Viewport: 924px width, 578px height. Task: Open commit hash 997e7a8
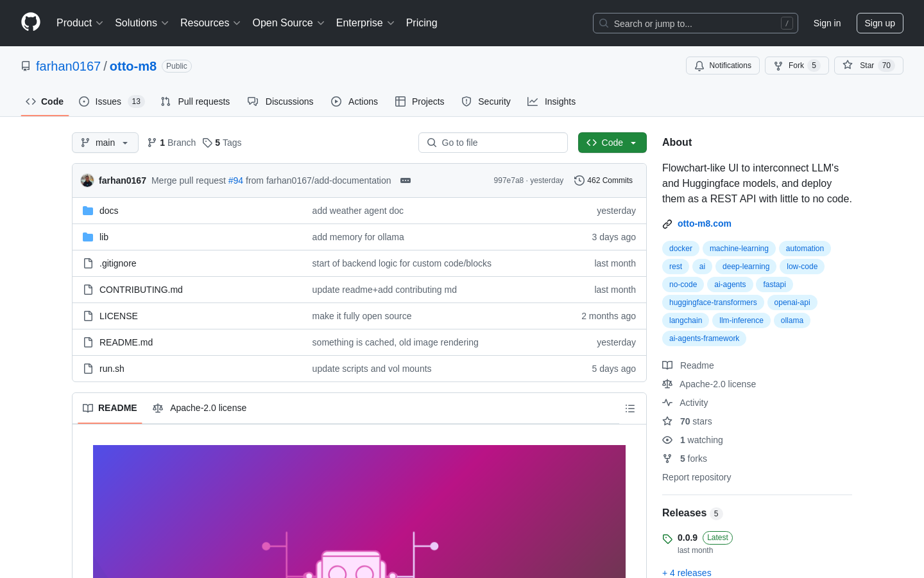pyautogui.click(x=508, y=180)
